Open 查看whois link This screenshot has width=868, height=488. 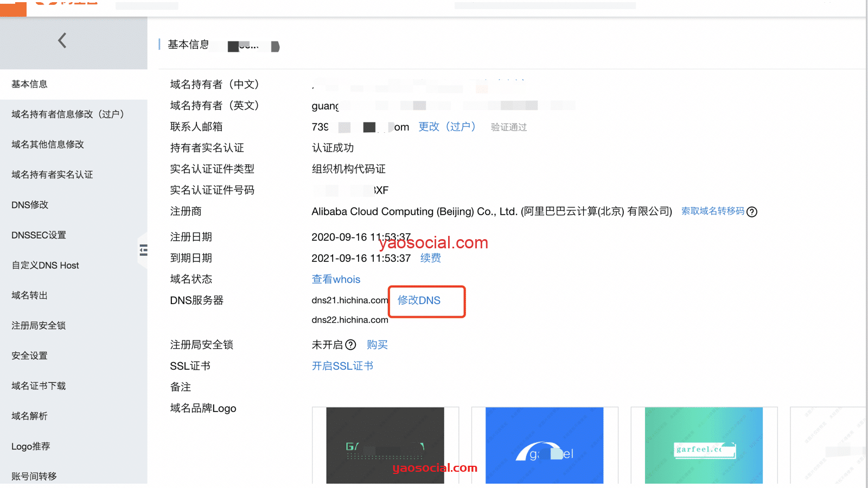coord(336,279)
